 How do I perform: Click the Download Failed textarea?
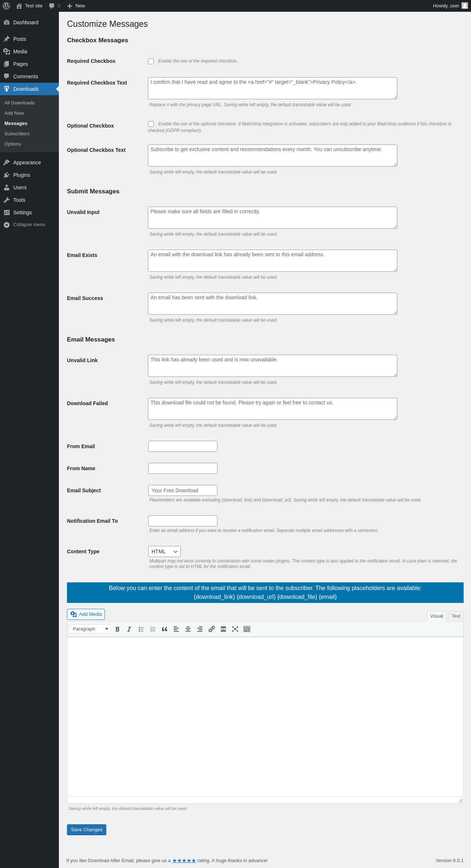click(273, 409)
